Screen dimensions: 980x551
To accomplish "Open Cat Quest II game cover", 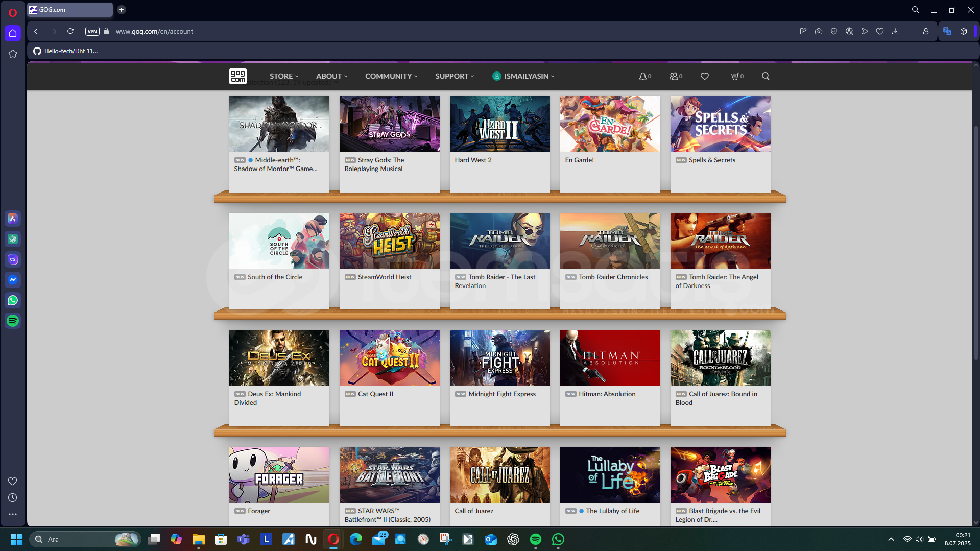I will pyautogui.click(x=390, y=358).
